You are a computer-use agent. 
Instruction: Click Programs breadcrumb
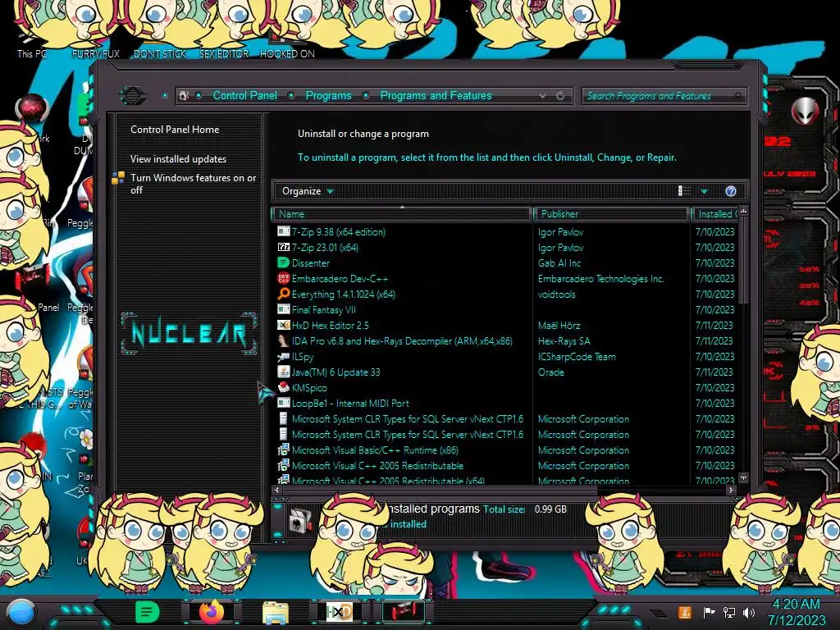pyautogui.click(x=328, y=95)
